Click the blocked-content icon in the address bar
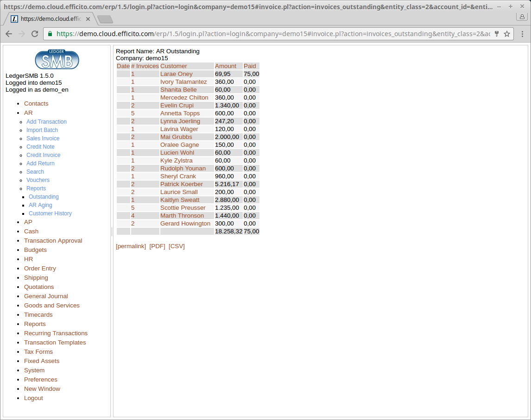This screenshot has height=420, width=531. coord(497,34)
